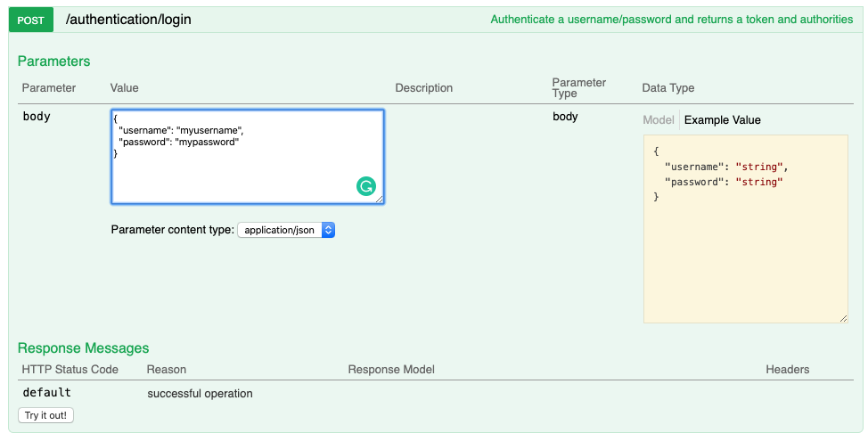This screenshot has height=433, width=868.
Task: Click the "username" line in example JSON
Action: pyautogui.click(x=726, y=166)
